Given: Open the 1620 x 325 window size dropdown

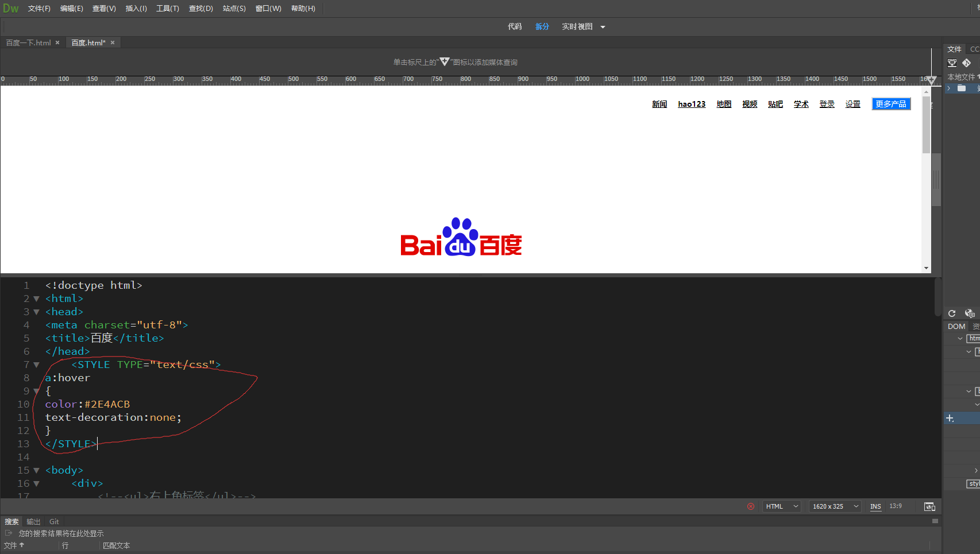Looking at the screenshot, I should click(835, 506).
